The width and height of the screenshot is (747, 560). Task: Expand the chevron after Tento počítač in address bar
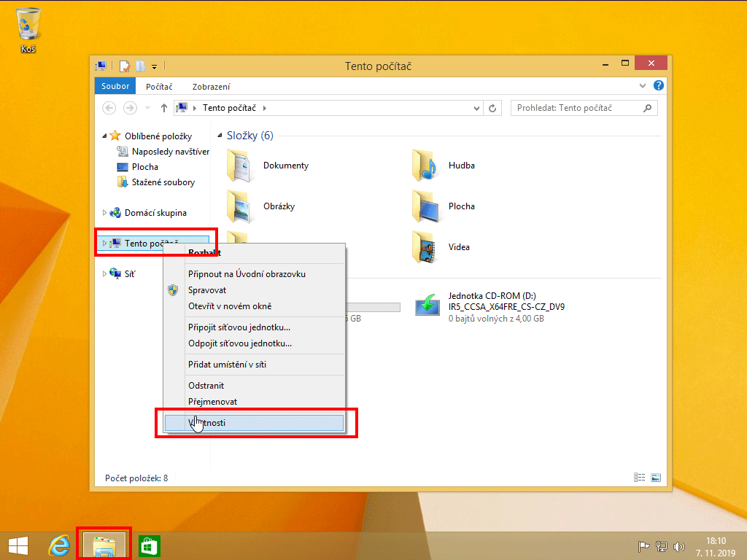(265, 108)
